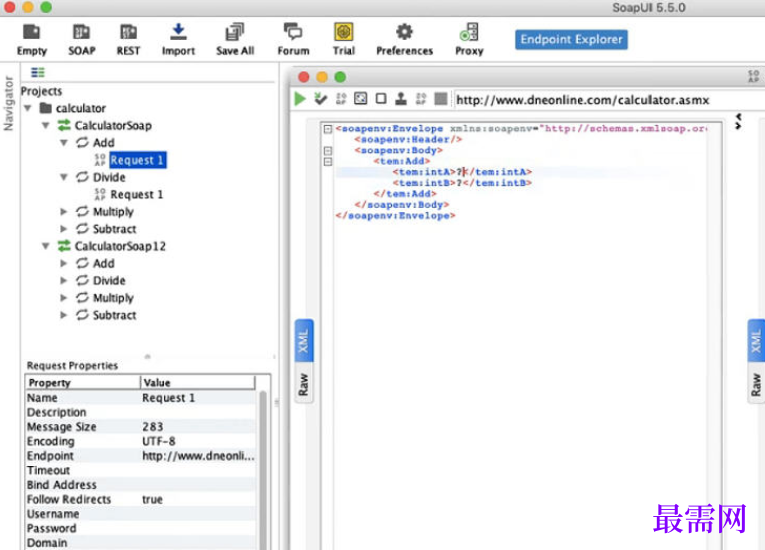Select the Follow Redirects true value
This screenshot has height=550, width=765.
pos(152,499)
